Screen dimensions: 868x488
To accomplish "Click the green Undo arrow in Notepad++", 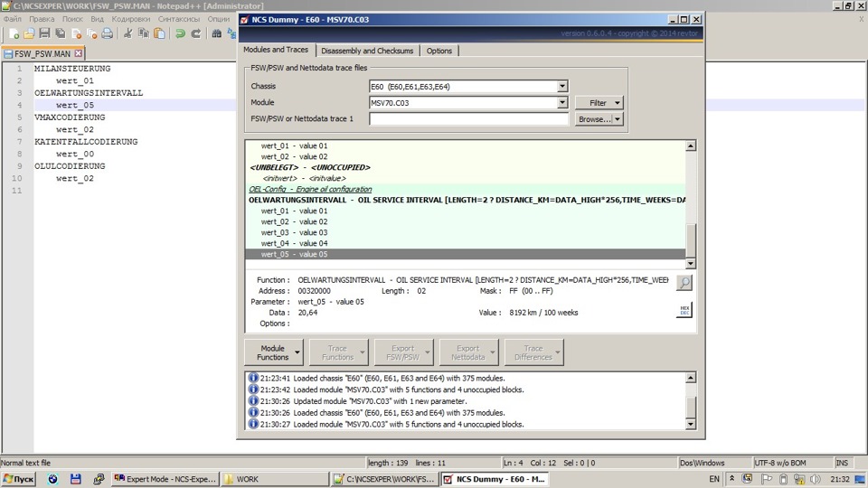I will (x=180, y=33).
